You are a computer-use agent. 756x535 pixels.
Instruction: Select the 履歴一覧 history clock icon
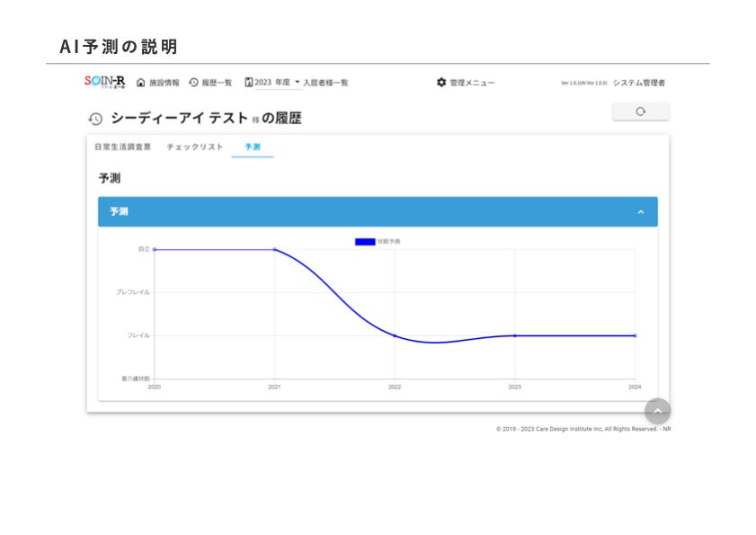[193, 82]
